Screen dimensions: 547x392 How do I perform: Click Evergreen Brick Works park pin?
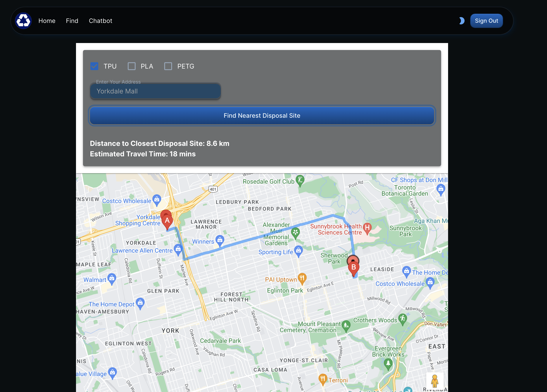pyautogui.click(x=388, y=363)
